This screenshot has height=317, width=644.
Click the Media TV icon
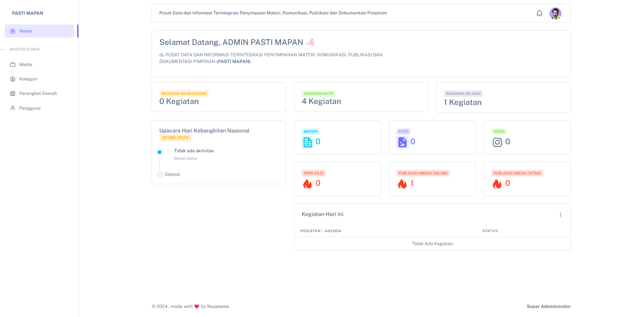coord(13,64)
